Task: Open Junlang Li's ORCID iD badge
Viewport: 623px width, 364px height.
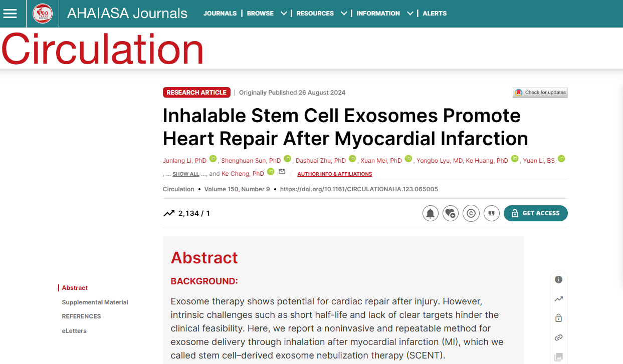Action: pyautogui.click(x=213, y=159)
